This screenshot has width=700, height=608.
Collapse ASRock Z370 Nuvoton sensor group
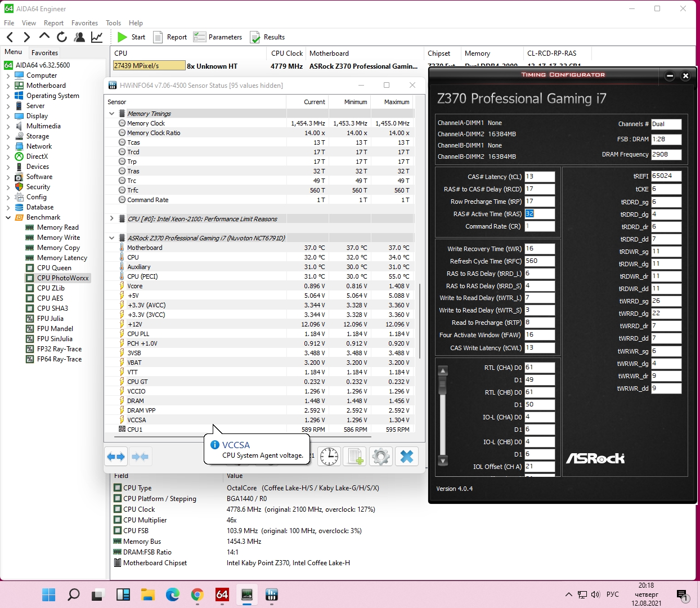111,238
